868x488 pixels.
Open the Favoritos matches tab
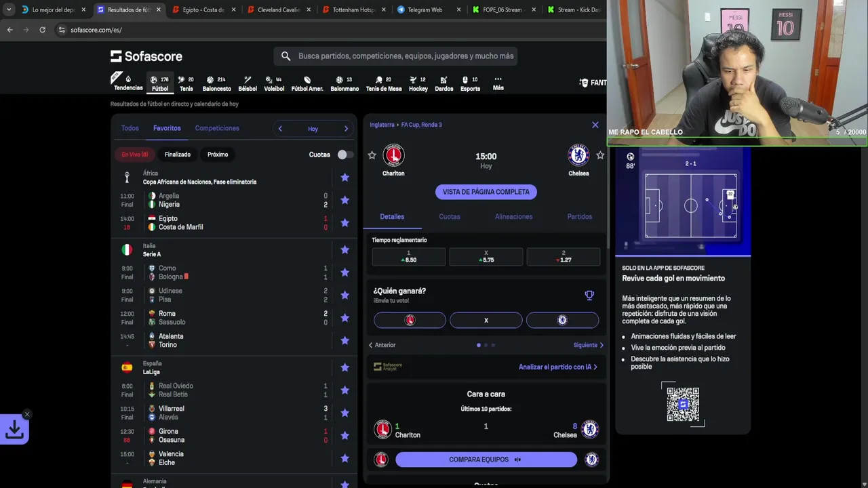point(167,128)
